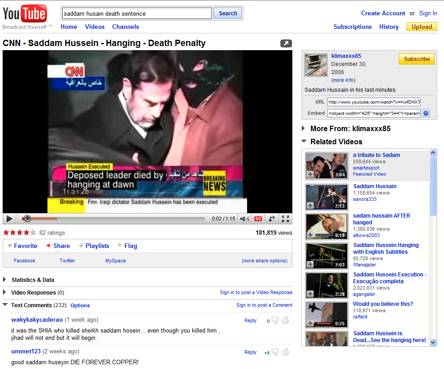Collapse Text Comments section
444x369 pixels.
pyautogui.click(x=5, y=304)
